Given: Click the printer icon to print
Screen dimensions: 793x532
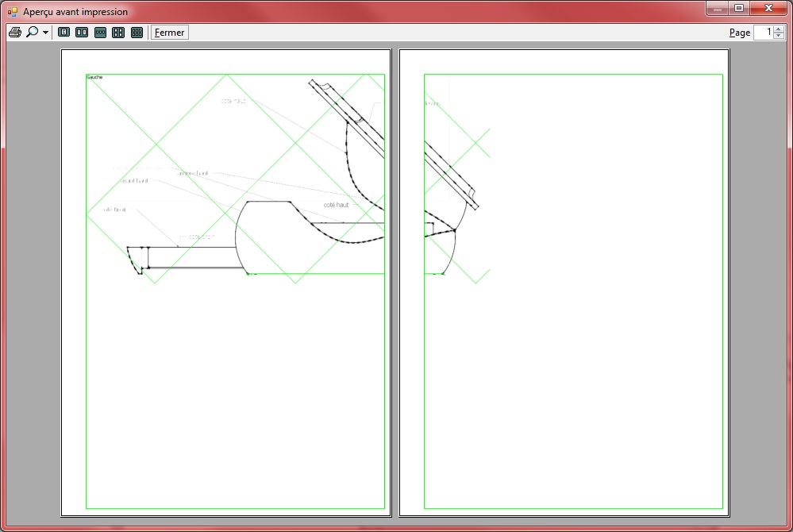Looking at the screenshot, I should [14, 33].
